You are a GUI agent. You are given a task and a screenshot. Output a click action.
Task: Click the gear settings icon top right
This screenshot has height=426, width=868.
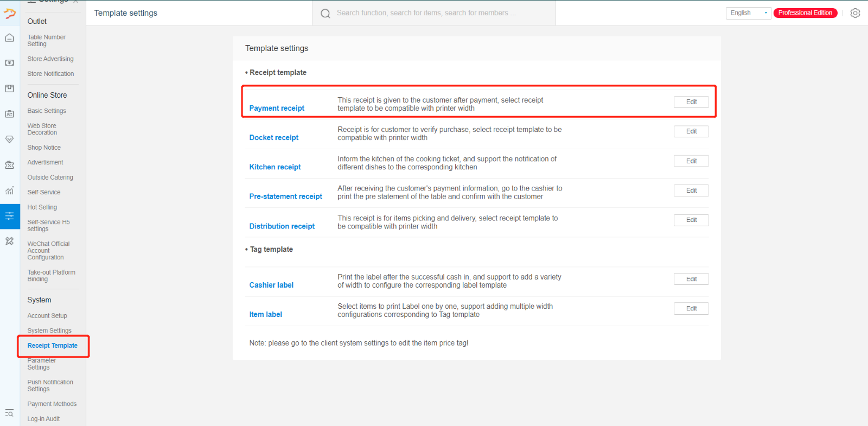click(x=855, y=13)
